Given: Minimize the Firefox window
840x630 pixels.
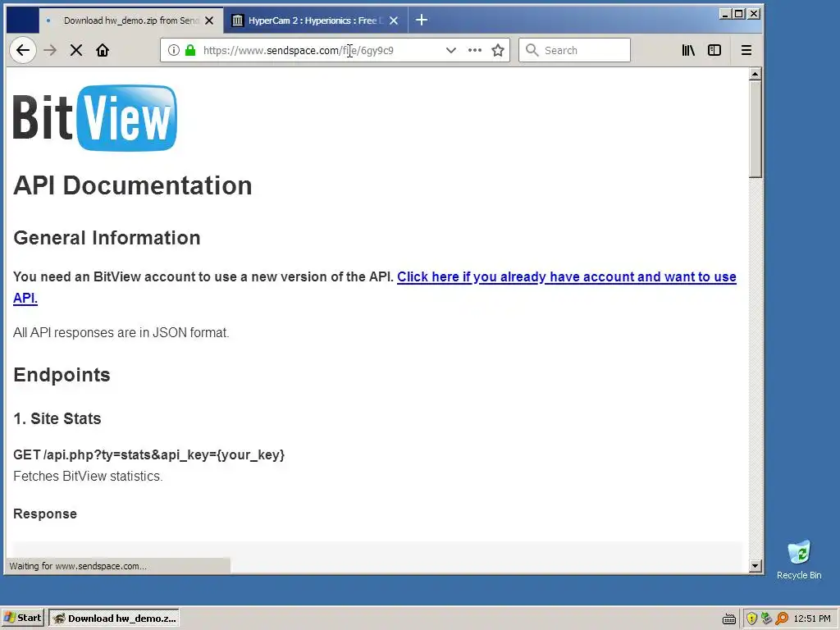Looking at the screenshot, I should click(x=725, y=14).
